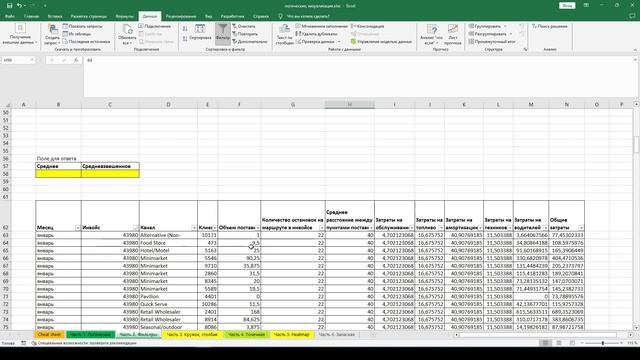Click the Recent Sources button

click(87, 42)
